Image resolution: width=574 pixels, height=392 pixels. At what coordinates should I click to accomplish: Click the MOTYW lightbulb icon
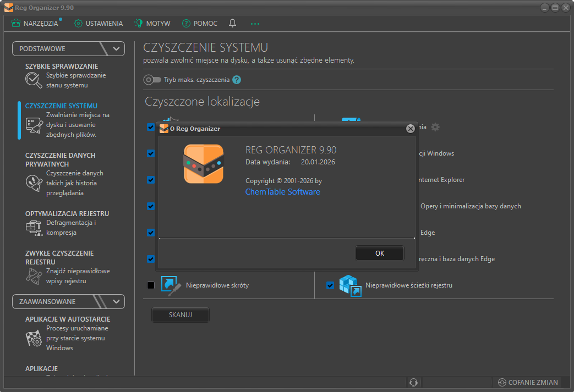pos(138,24)
